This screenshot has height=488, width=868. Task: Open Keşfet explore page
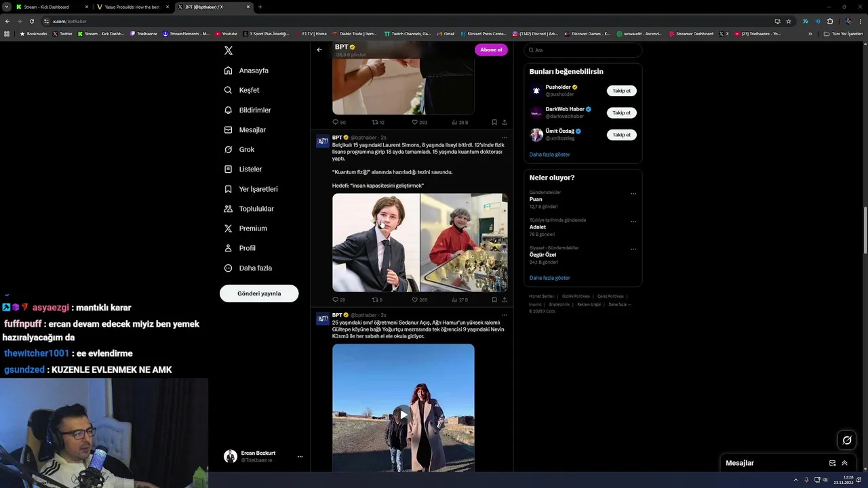pyautogui.click(x=241, y=90)
